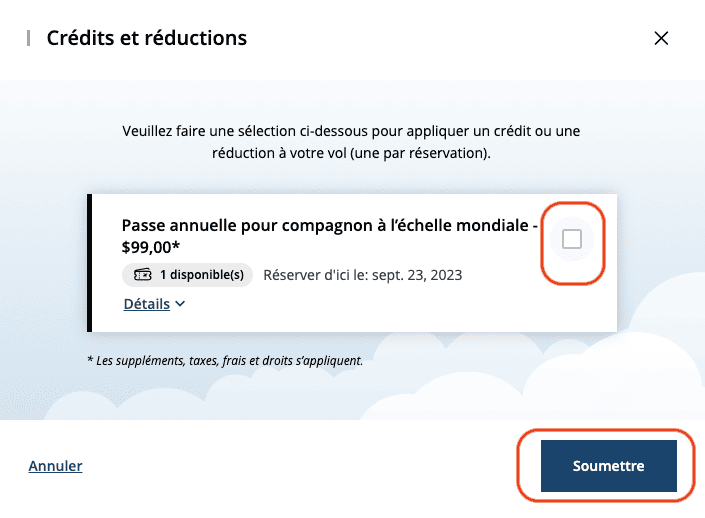
Task: Click the "Crédits et réductions" heading
Action: 147,39
